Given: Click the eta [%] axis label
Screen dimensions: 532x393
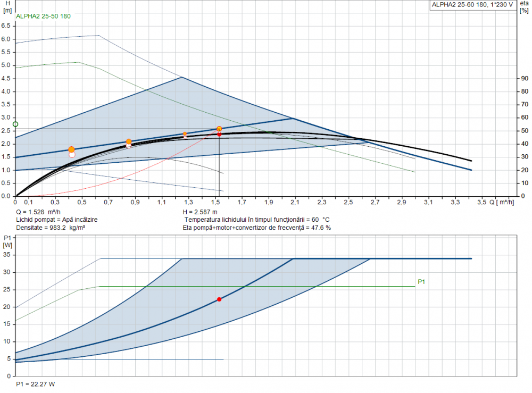Looking at the screenshot, I should click(523, 7).
